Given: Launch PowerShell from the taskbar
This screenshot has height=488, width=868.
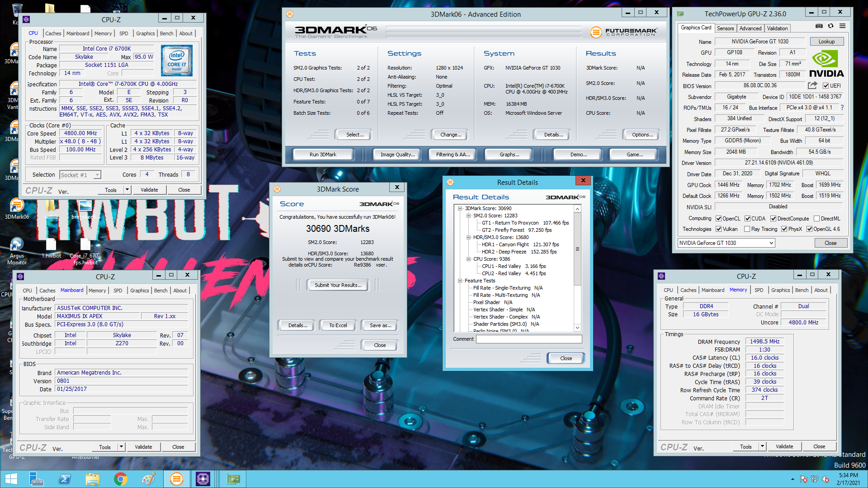Looking at the screenshot, I should 64,479.
